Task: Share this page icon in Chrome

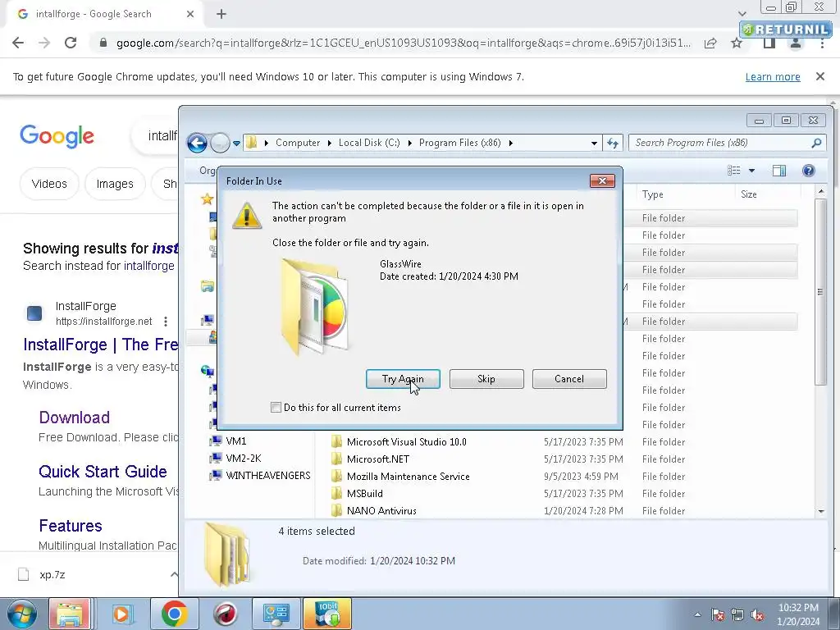Action: (x=710, y=43)
